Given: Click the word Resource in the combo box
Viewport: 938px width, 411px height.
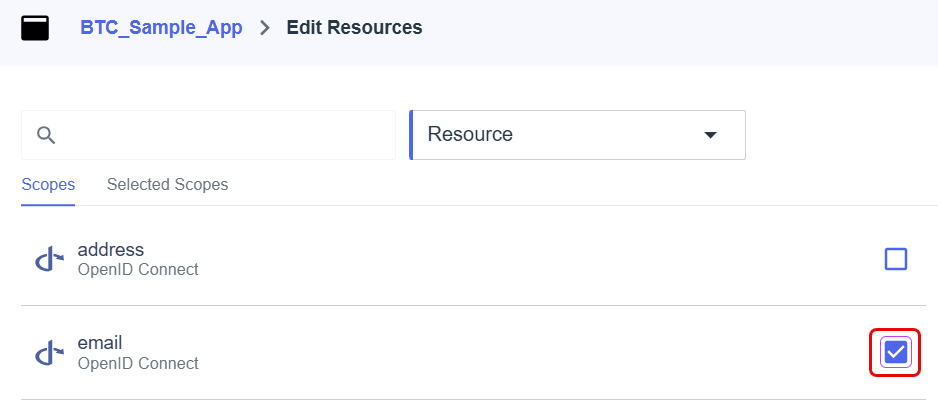Looking at the screenshot, I should tap(470, 134).
